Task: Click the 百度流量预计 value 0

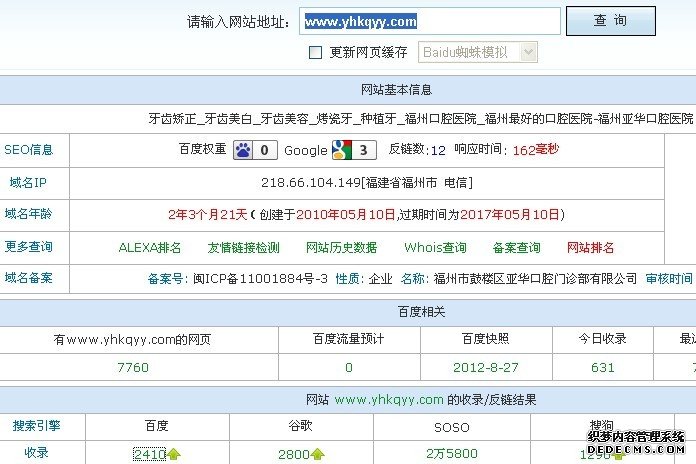Action: click(x=349, y=367)
